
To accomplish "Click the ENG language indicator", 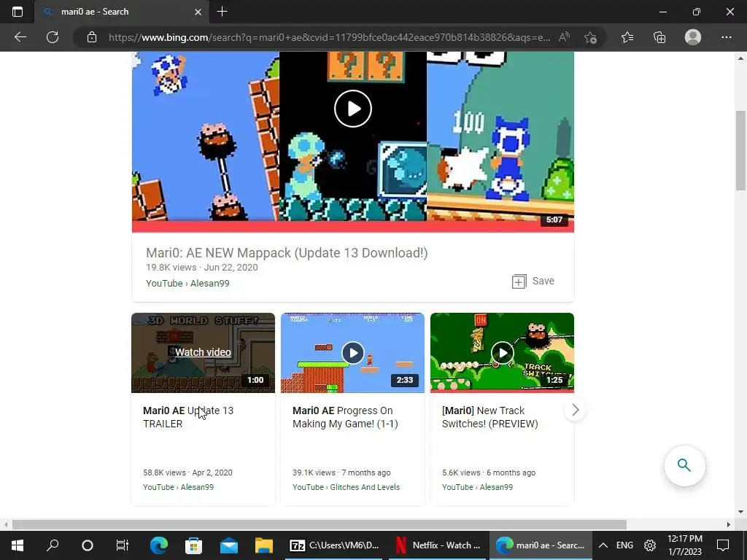I will click(x=624, y=545).
